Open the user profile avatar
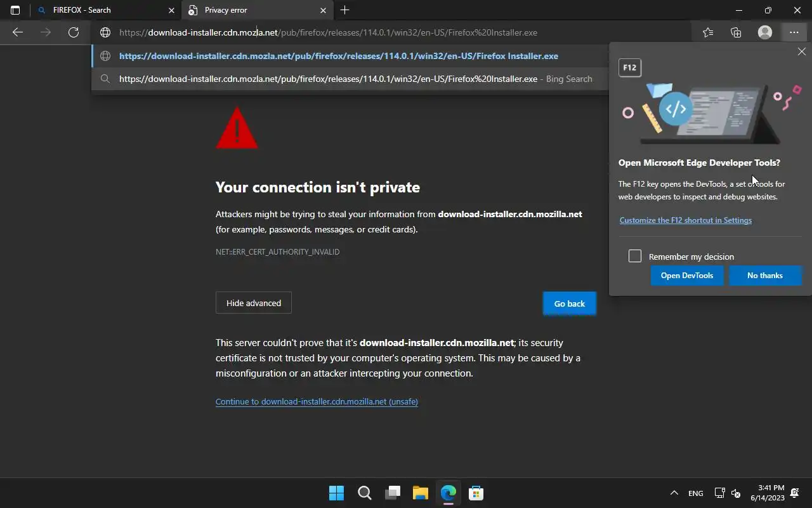Screen dimensions: 812x508 [x=765, y=32]
